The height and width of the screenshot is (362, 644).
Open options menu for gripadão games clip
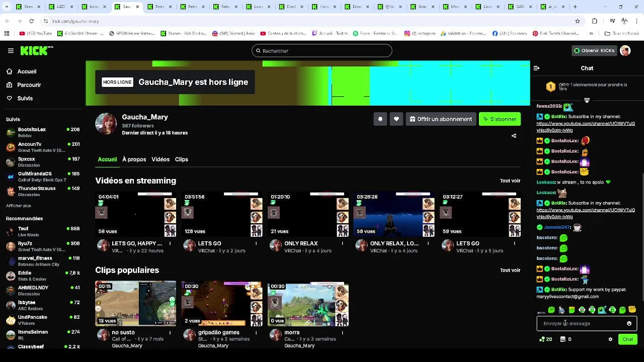tap(256, 332)
